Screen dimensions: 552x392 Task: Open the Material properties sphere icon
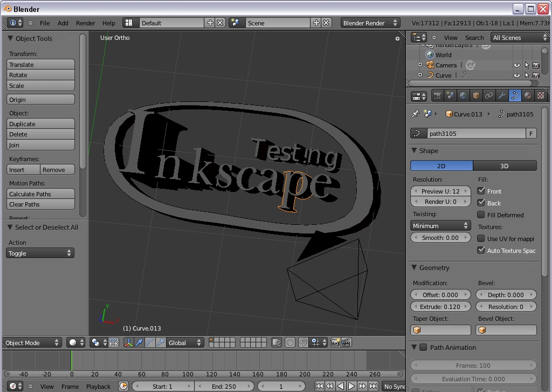tap(527, 95)
